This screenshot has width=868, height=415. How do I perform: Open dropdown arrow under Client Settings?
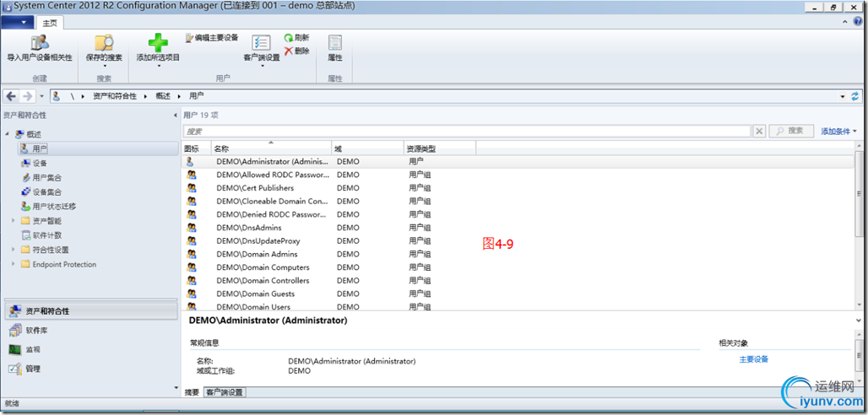pos(261,66)
